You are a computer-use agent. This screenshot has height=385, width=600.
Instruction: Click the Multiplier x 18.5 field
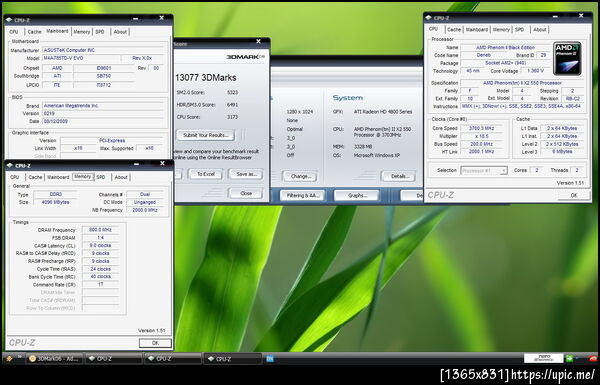tap(482, 136)
